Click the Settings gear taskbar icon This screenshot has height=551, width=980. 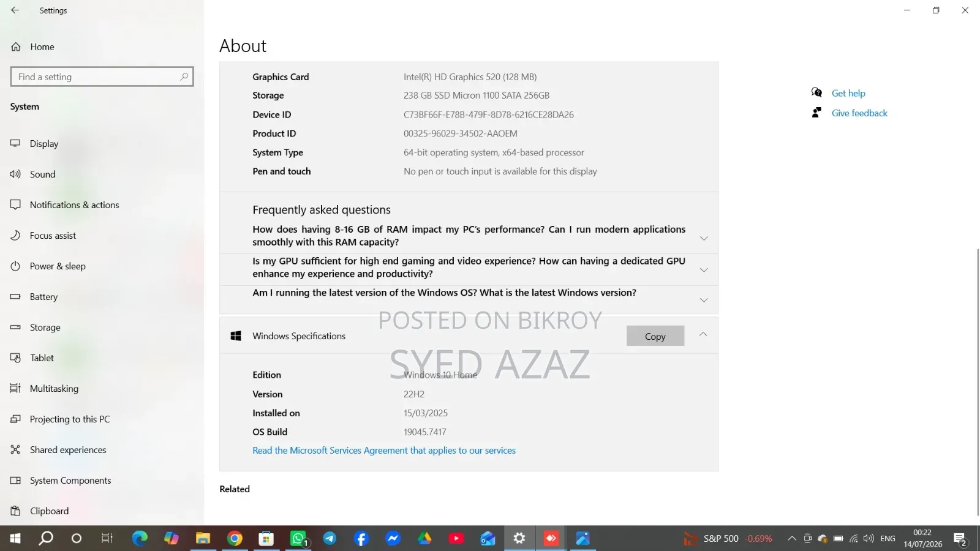pos(519,539)
